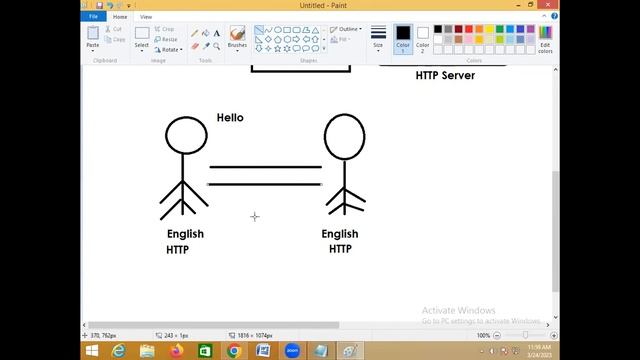Open the File menu

pos(93,17)
